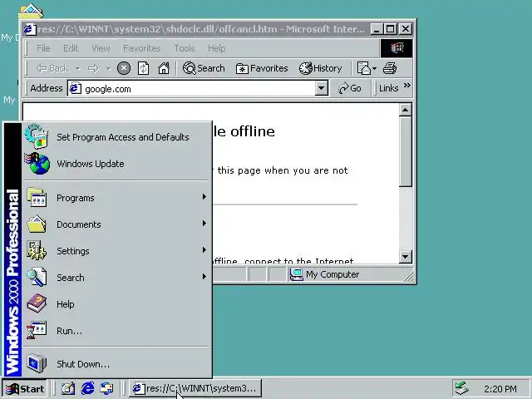The image size is (532, 399).
Task: Click the Windows Update globe icon
Action: click(x=37, y=164)
